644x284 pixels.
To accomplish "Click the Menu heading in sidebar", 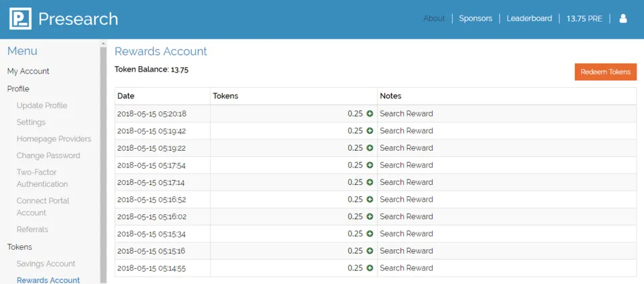I will click(x=22, y=51).
